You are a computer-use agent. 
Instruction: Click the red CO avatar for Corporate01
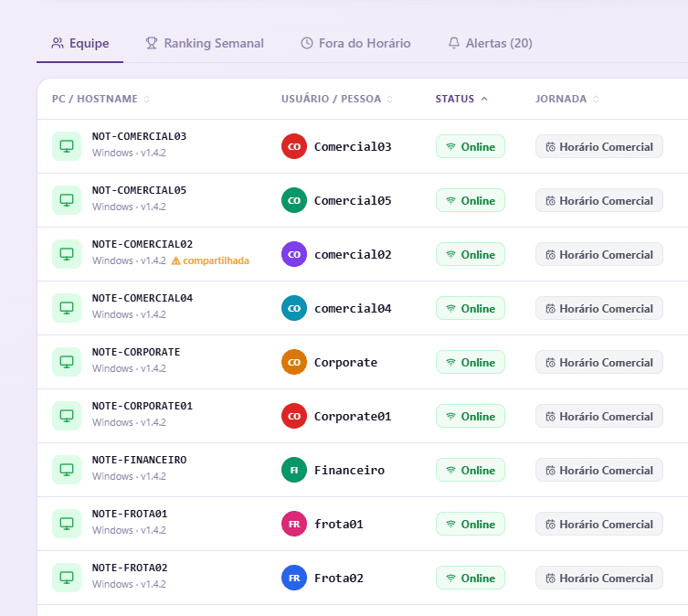click(x=294, y=416)
